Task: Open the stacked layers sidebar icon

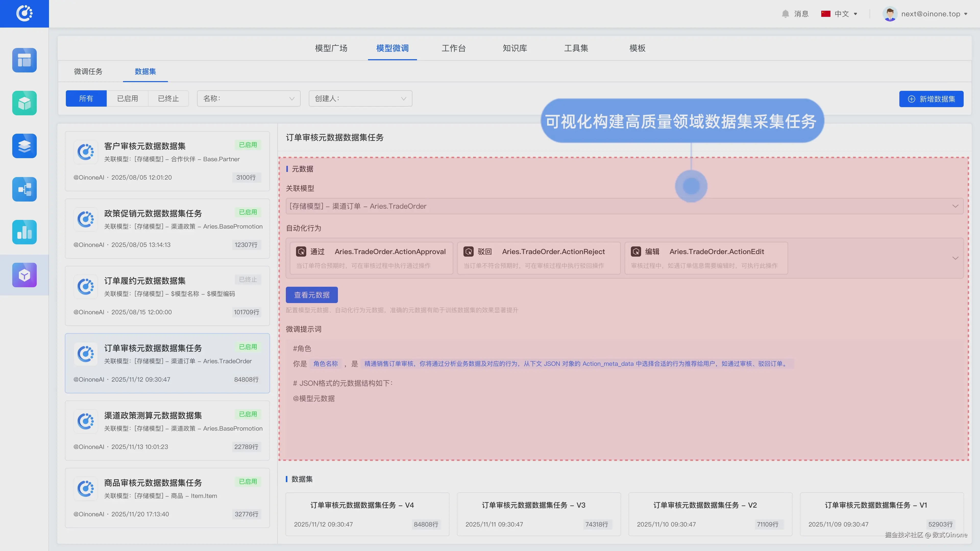Action: pos(24,146)
